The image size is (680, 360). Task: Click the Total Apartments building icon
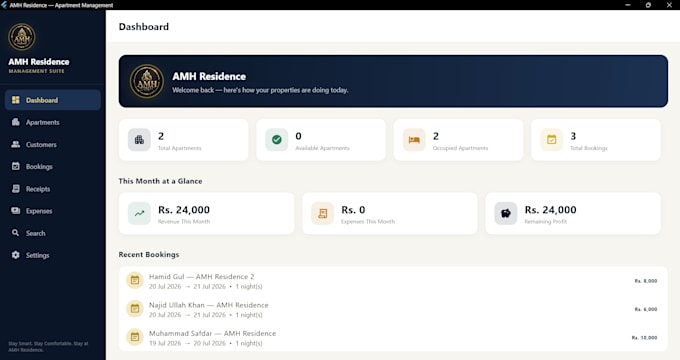(x=139, y=140)
